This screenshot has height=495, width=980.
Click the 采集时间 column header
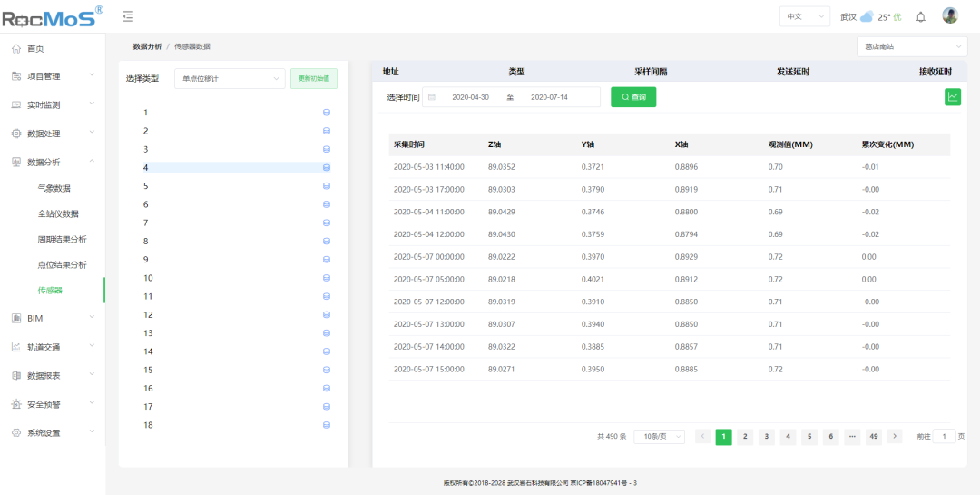coord(409,144)
